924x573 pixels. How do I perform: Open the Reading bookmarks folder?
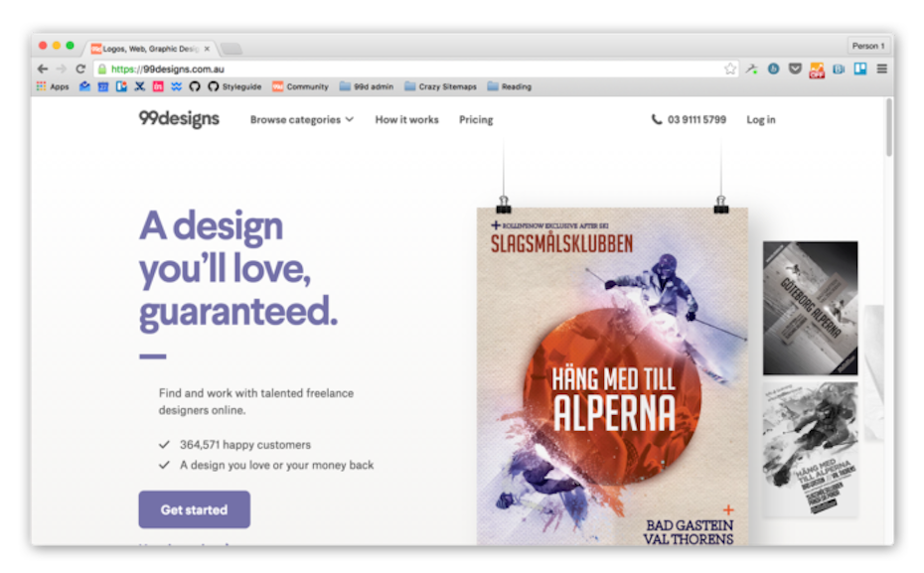tap(510, 86)
